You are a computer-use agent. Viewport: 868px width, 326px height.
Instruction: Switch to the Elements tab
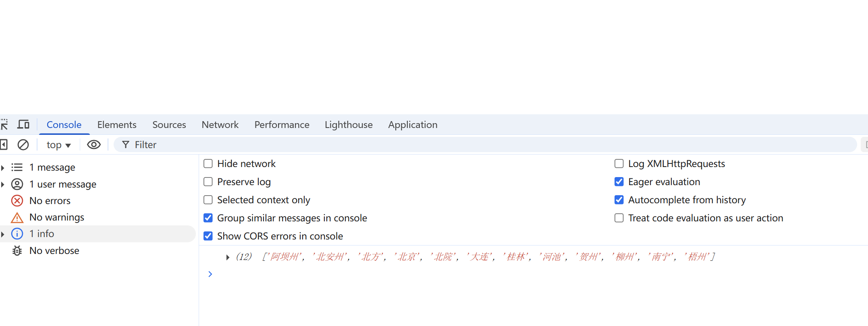[x=117, y=125]
